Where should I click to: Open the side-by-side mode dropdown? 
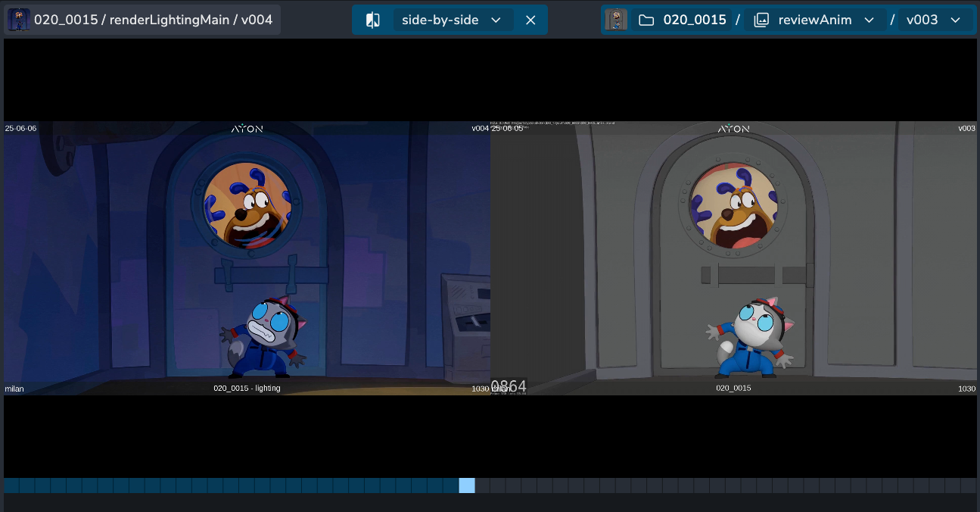(x=496, y=20)
